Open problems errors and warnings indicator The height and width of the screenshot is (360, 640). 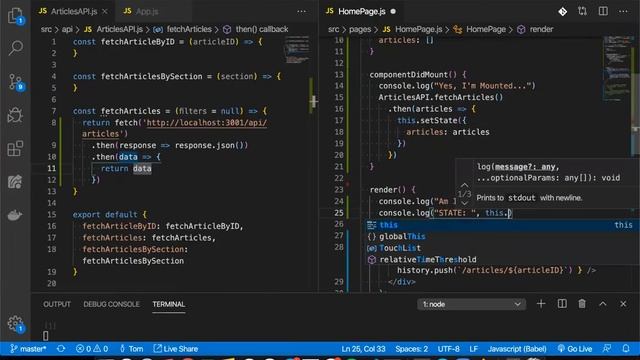click(x=92, y=349)
